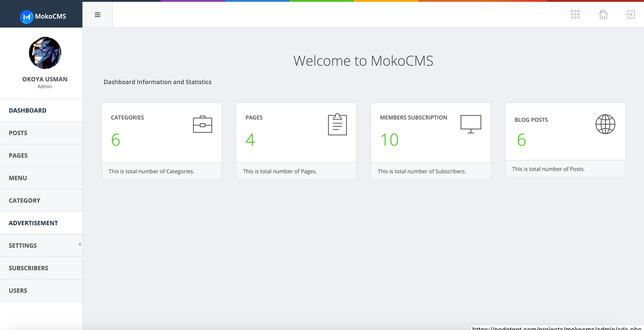644x330 pixels.
Task: Click the monitor icon on Members Subscription card
Action: 471,124
